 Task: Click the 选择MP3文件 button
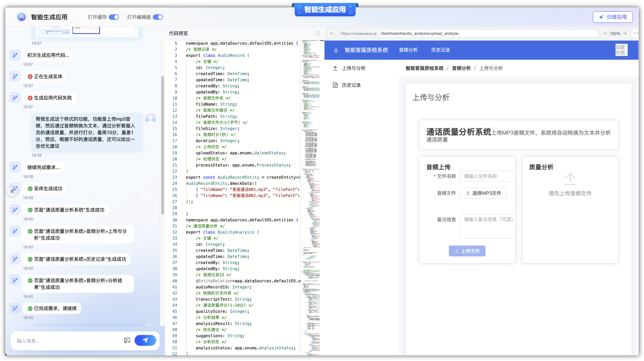(483, 193)
